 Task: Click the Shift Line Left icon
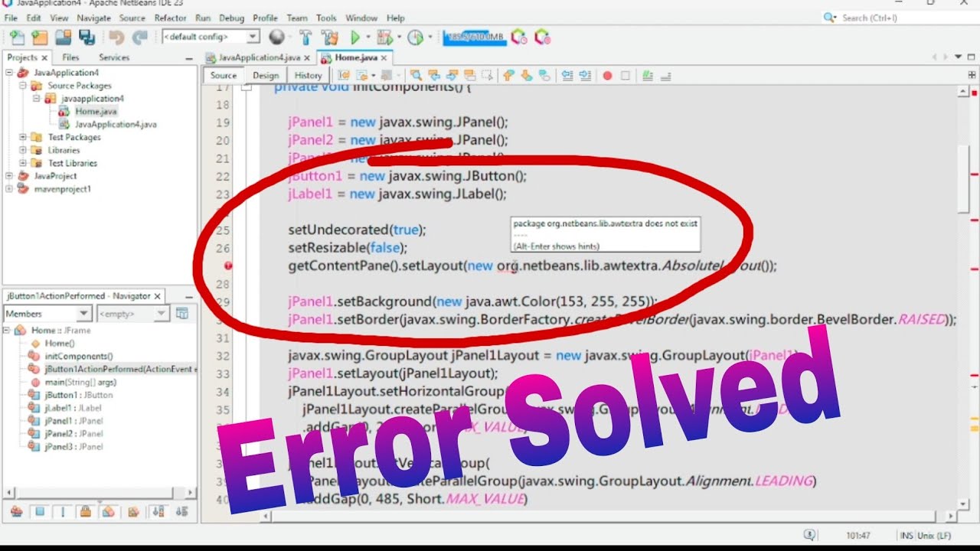(567, 75)
